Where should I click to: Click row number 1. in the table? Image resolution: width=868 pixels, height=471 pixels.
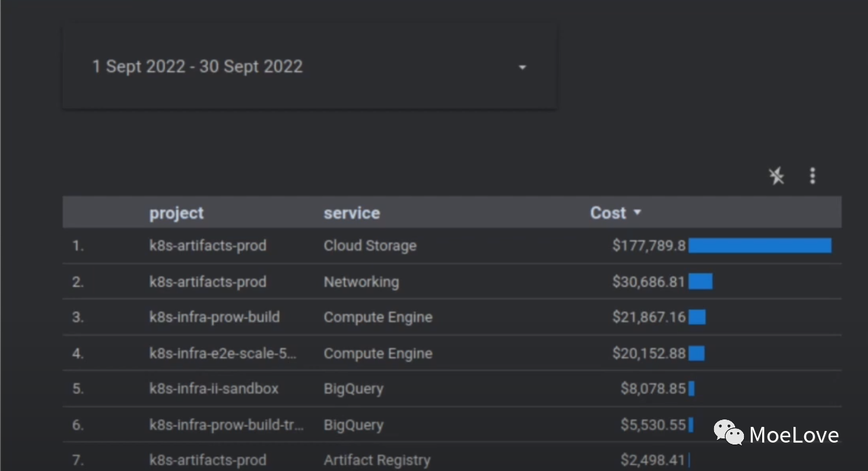pos(78,246)
